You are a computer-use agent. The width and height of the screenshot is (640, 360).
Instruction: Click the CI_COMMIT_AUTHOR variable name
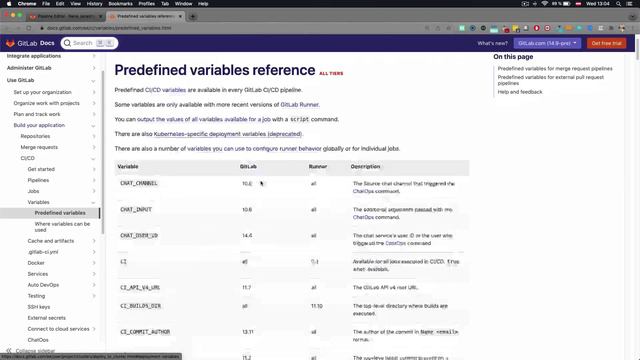[x=145, y=332]
